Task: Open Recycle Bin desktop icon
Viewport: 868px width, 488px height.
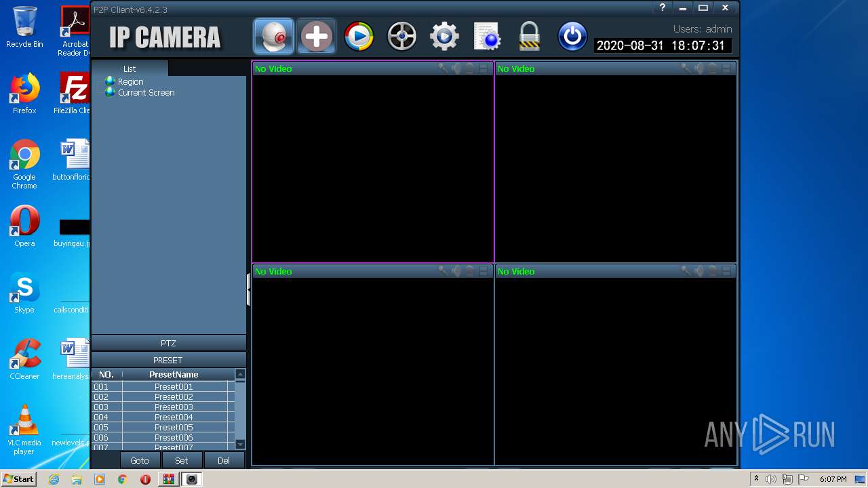Action: click(x=24, y=28)
